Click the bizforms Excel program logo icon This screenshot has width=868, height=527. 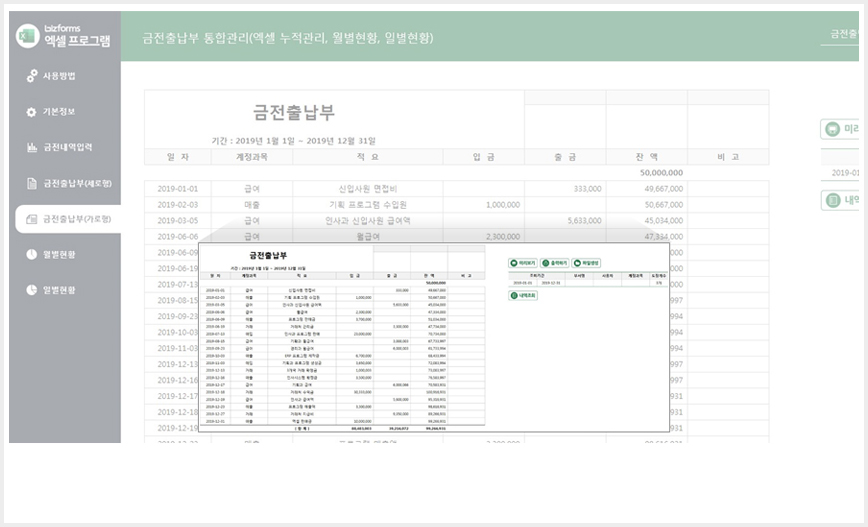tap(27, 36)
